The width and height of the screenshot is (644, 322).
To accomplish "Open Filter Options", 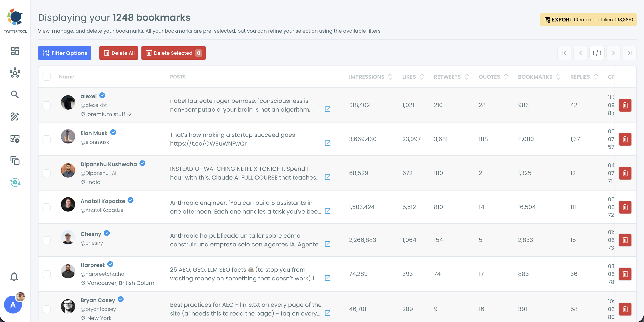I will coord(64,53).
